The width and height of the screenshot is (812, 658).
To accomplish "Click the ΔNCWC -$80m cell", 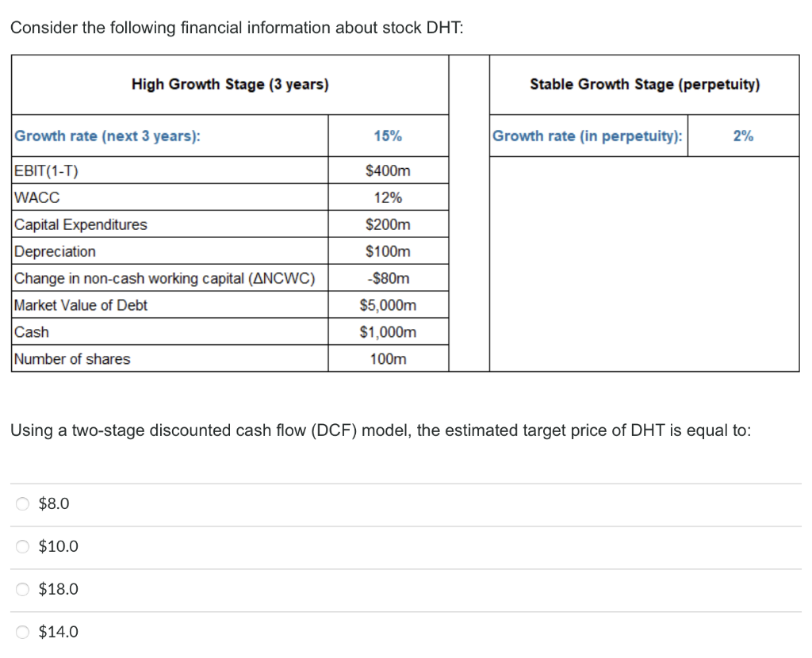I will point(388,277).
